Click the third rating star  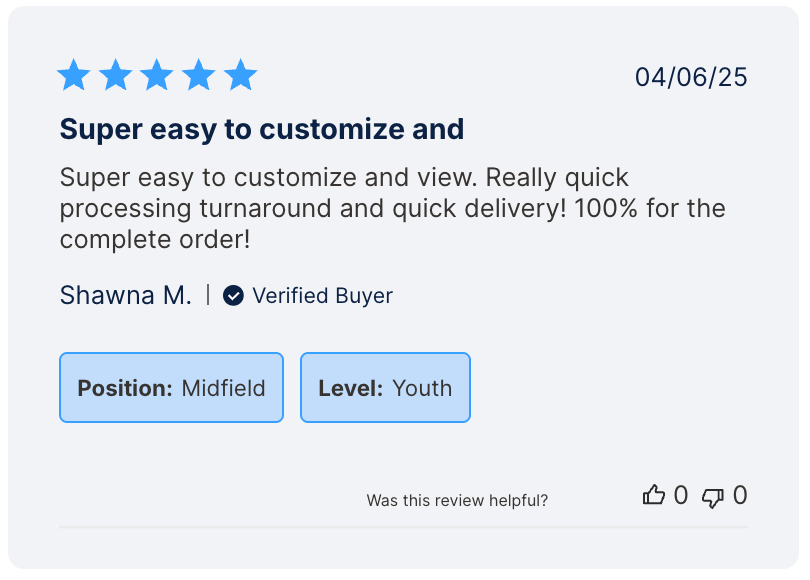(x=157, y=75)
